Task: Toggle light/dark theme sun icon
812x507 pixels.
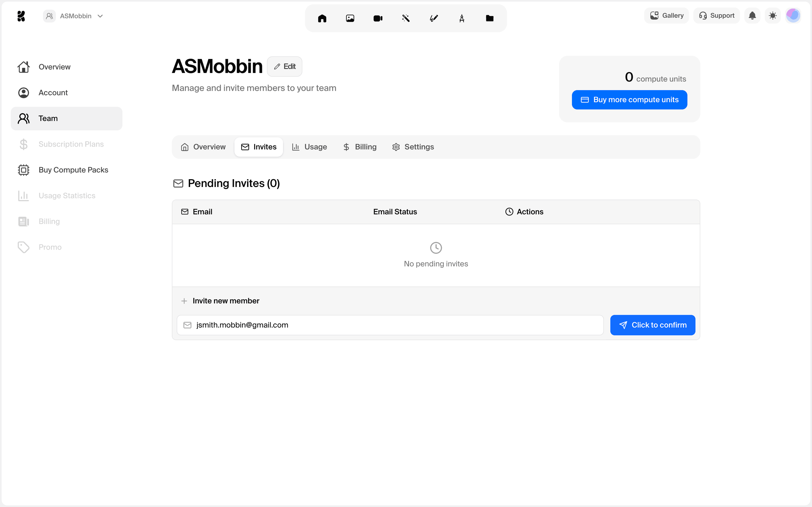Action: point(773,16)
